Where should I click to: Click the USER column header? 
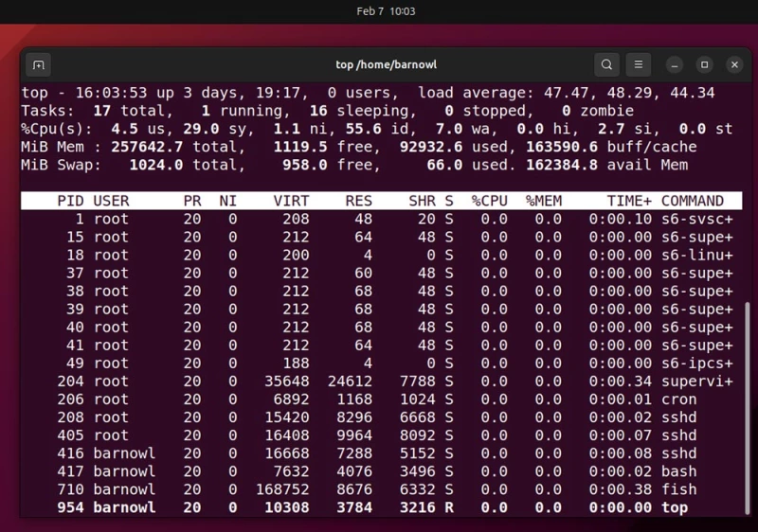(x=111, y=201)
